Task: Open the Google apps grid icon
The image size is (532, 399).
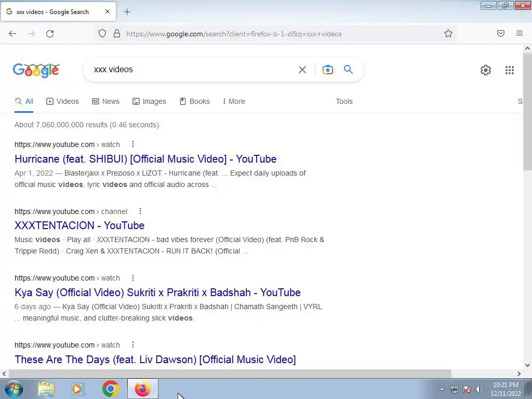Action: tap(509, 70)
